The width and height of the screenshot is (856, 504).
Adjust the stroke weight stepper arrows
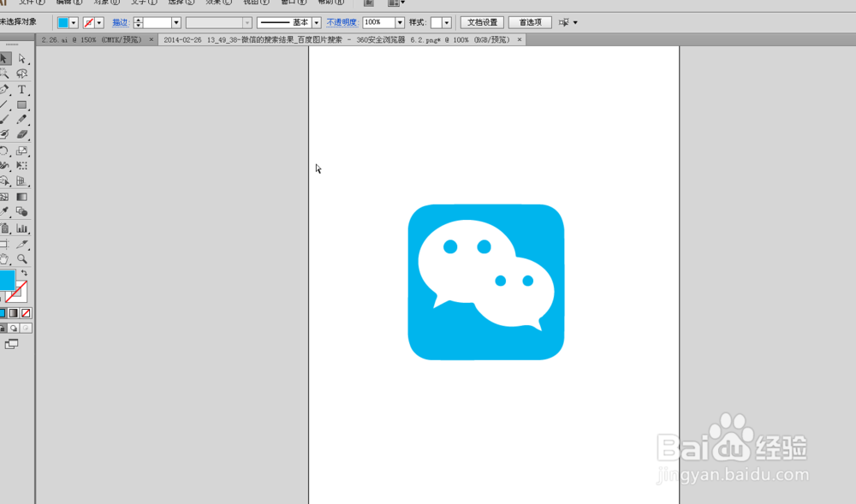click(138, 22)
